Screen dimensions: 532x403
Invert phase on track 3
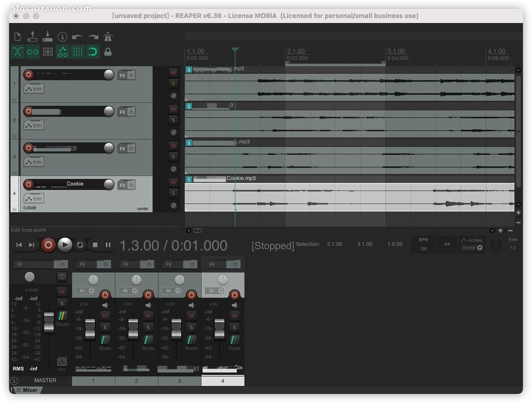click(x=173, y=169)
